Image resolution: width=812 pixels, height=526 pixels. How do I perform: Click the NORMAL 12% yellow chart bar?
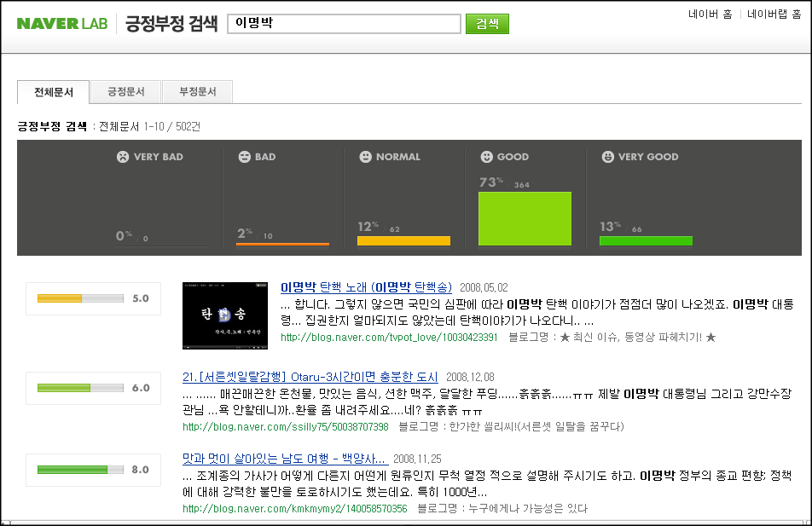point(403,240)
